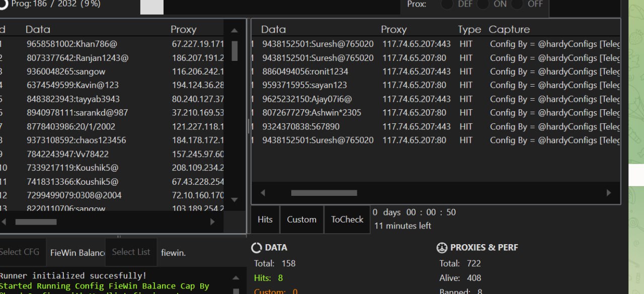
Task: Select the ON proxy mode radio button
Action: pos(483,4)
